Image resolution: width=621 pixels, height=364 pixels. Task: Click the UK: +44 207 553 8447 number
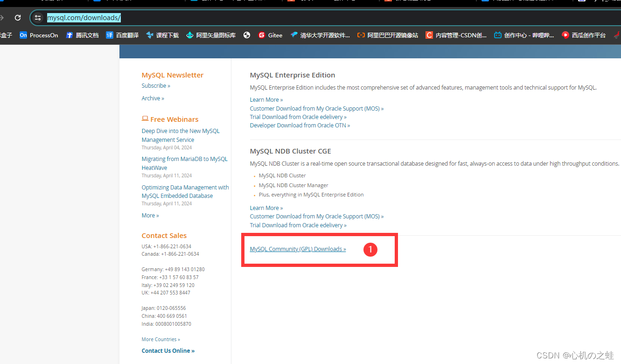(166, 293)
